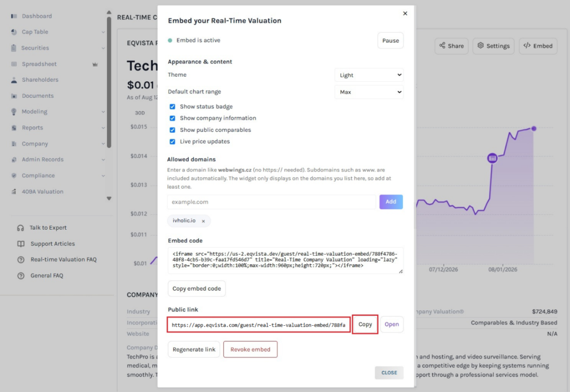Open the Default chart range dropdown
Screen dimensions: 570x392
[369, 92]
